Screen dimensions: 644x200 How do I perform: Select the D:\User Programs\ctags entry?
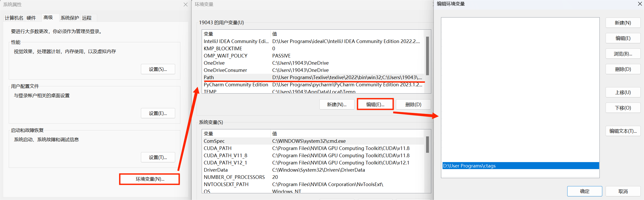(520, 166)
